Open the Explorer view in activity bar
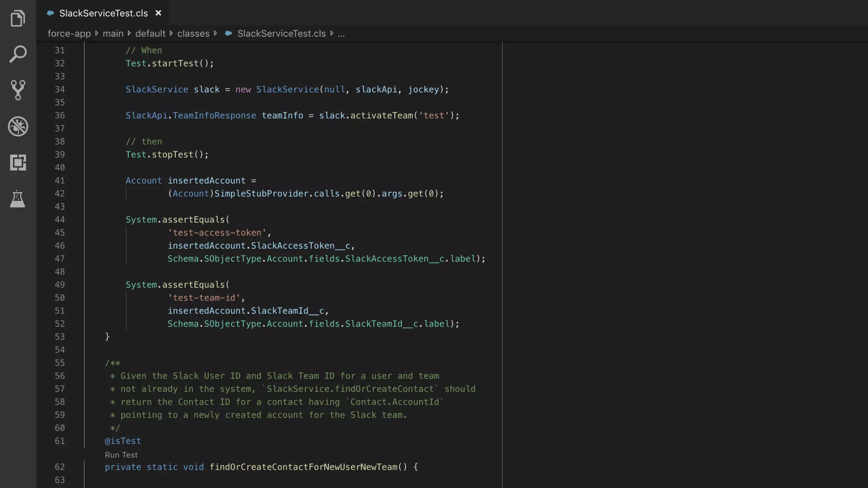The height and width of the screenshot is (488, 868). point(18,18)
